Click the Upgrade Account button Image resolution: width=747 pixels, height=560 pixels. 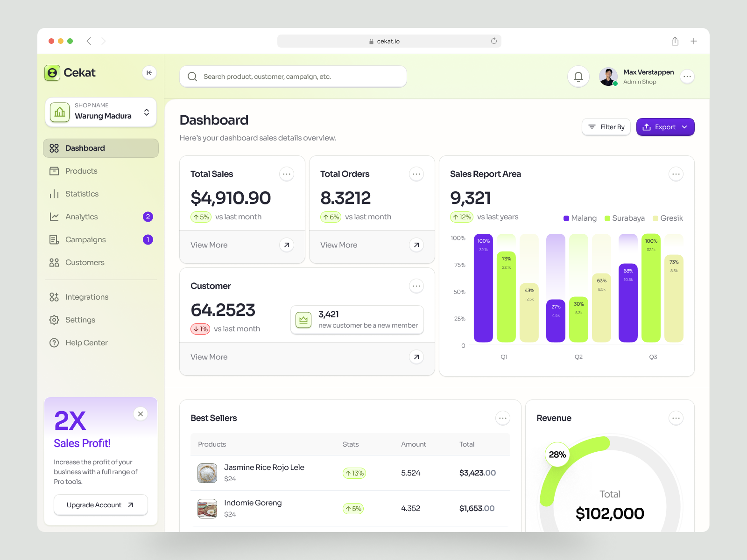(100, 504)
